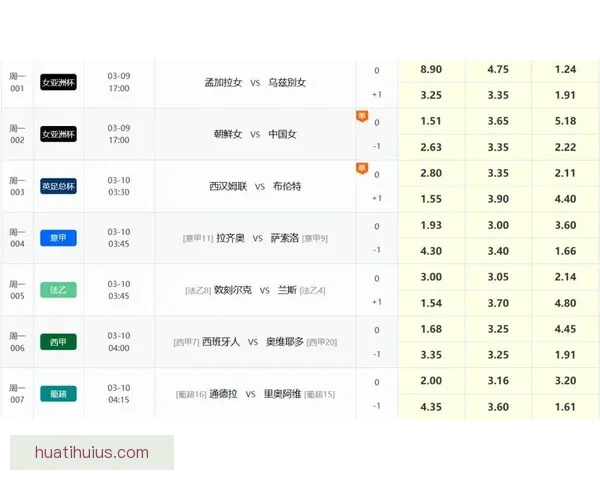
Task: Select the 3.90 handicap draw odds
Action: (x=498, y=199)
